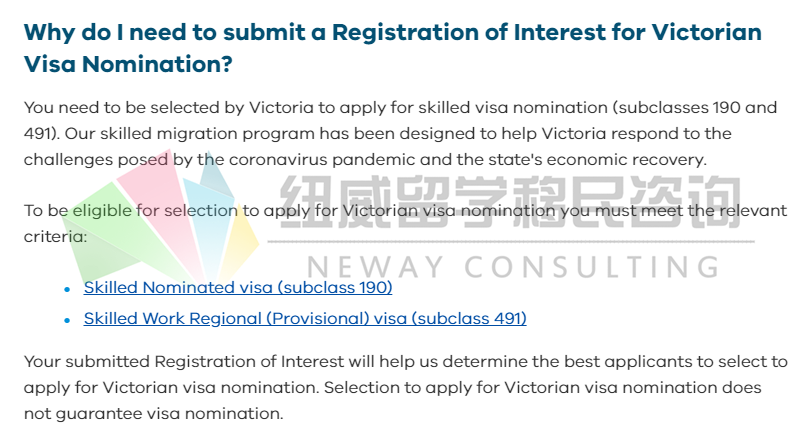Click the bullet beside subclass 491 link
The height and width of the screenshot is (442, 811).
67,320
